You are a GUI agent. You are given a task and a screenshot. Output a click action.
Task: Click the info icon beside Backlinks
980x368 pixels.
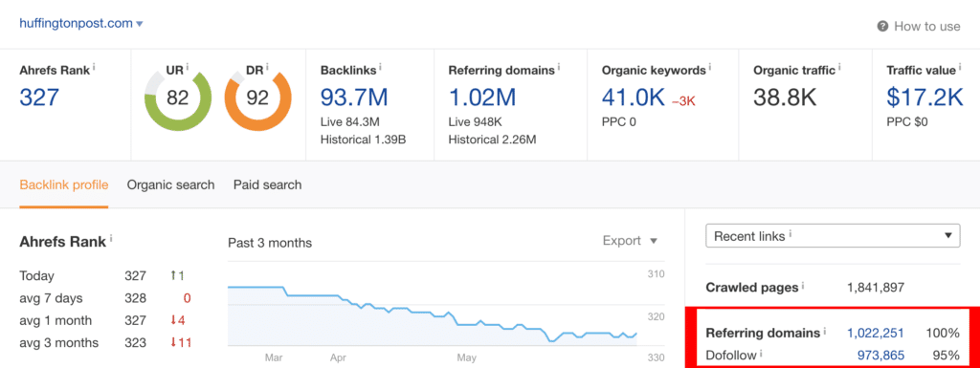point(381,67)
